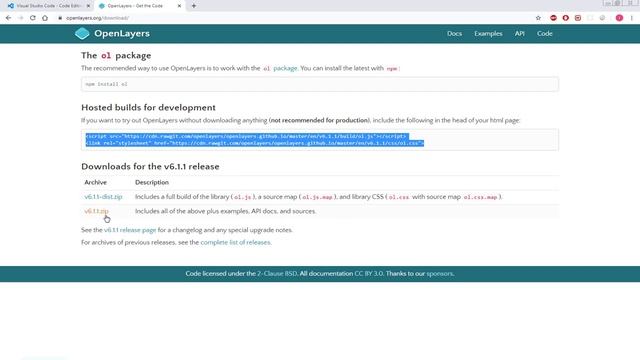640x360 pixels.
Task: Open the sponsors link
Action: tap(440, 273)
